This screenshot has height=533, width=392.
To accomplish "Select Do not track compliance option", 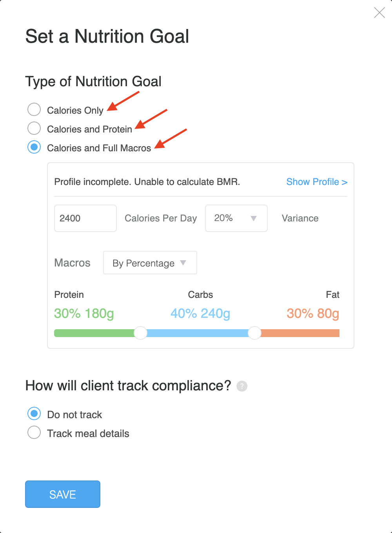I will coord(34,413).
